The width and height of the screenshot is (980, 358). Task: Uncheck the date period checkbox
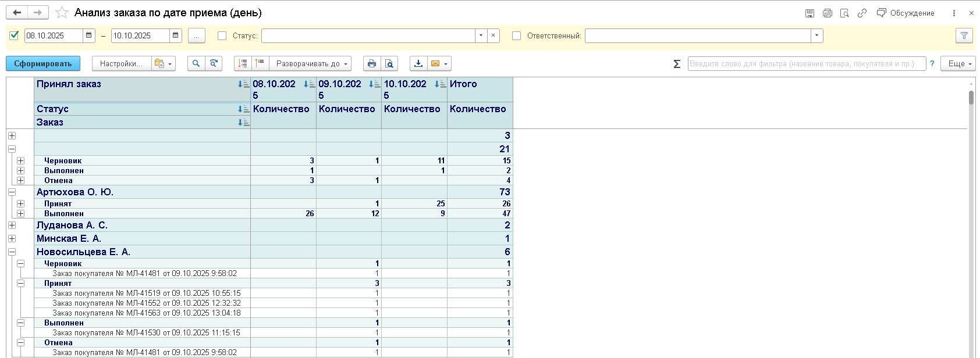tap(15, 35)
